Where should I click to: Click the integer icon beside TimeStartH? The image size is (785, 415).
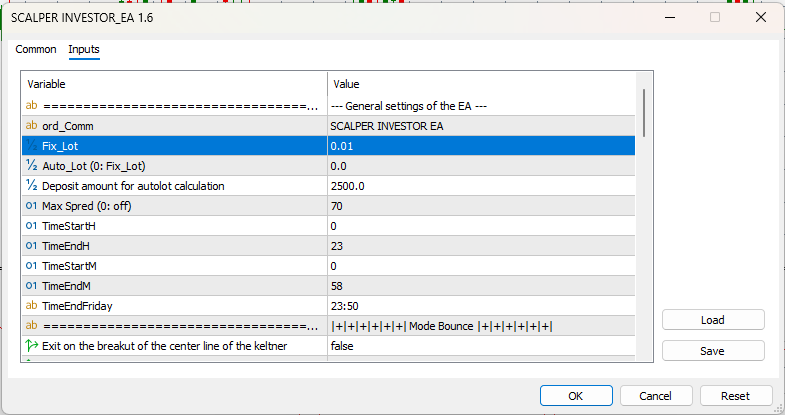point(32,226)
